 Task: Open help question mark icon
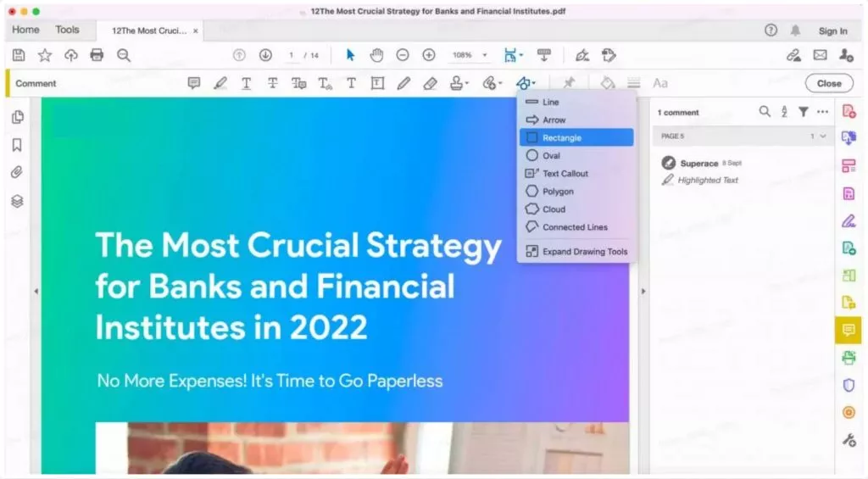pyautogui.click(x=771, y=31)
